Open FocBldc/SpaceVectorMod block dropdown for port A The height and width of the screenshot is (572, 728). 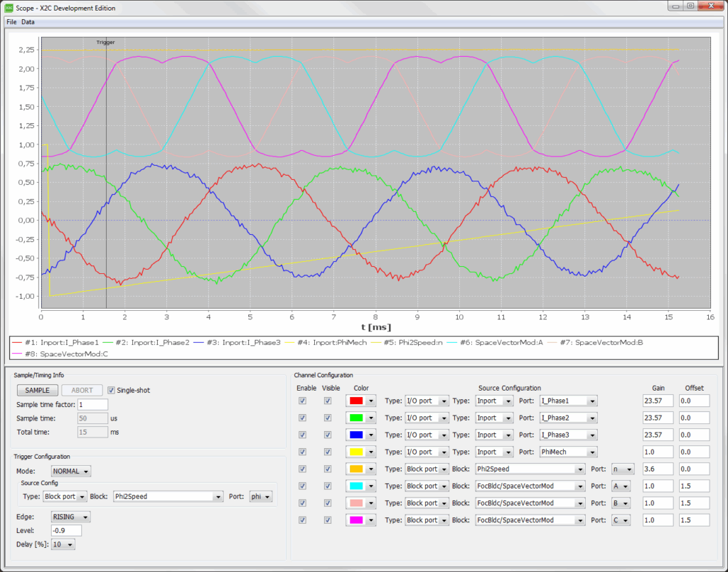pos(530,486)
